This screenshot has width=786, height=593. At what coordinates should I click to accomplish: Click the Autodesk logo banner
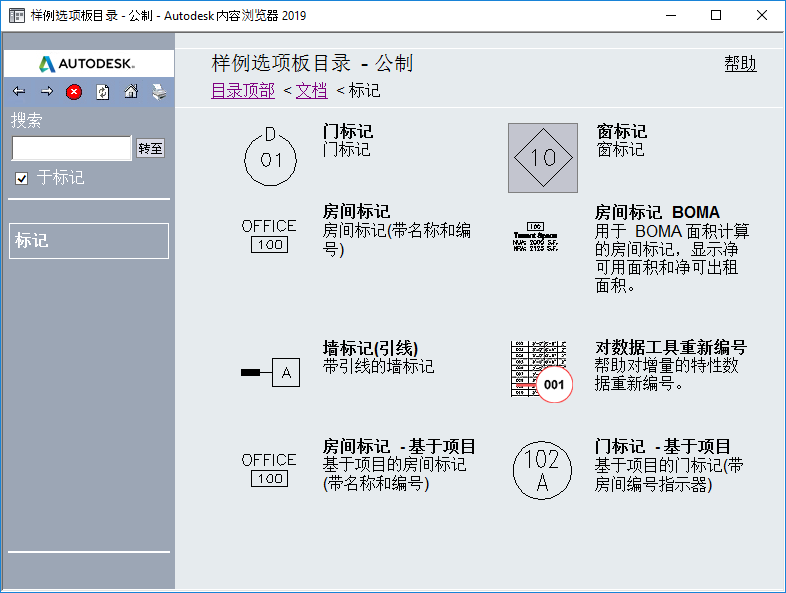89,63
